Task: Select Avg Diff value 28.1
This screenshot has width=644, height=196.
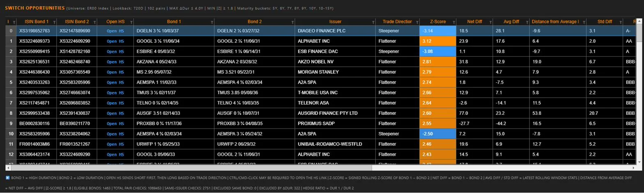Action: click(x=511, y=31)
